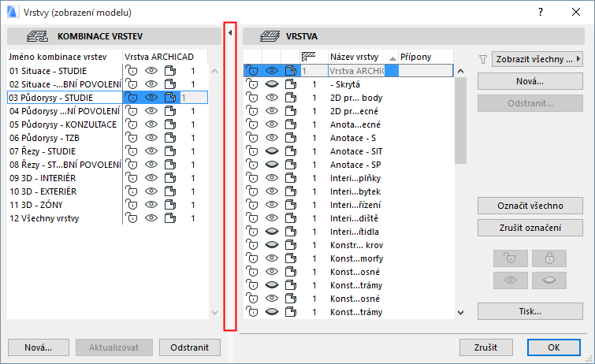Image resolution: width=595 pixels, height=364 pixels.
Task: Click the wireframe icon of the Anota...ecné layer
Action: pos(291,124)
